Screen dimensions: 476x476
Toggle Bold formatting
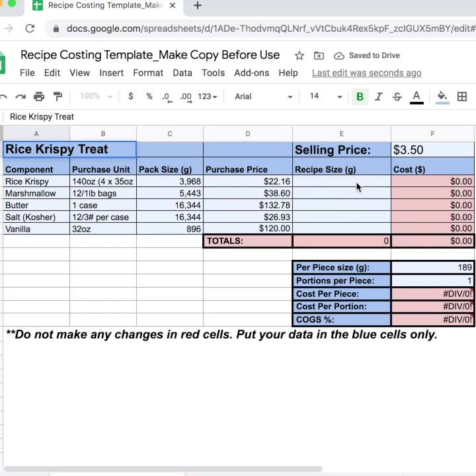(x=360, y=97)
